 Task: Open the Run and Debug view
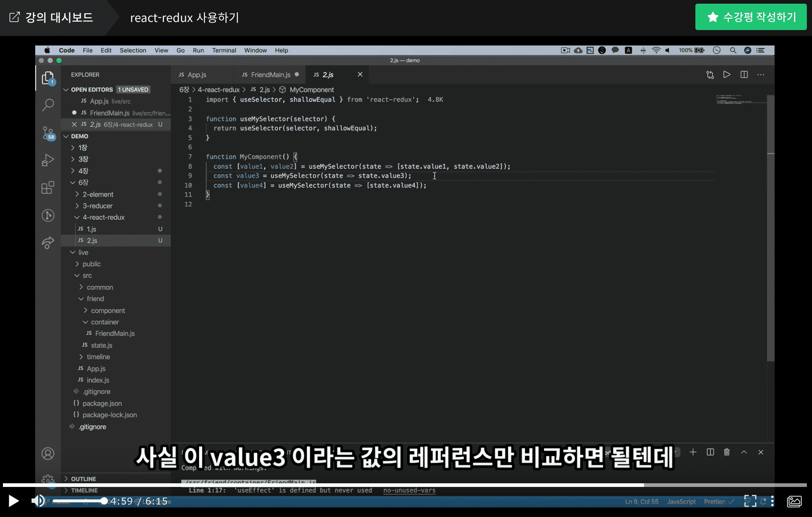[48, 160]
